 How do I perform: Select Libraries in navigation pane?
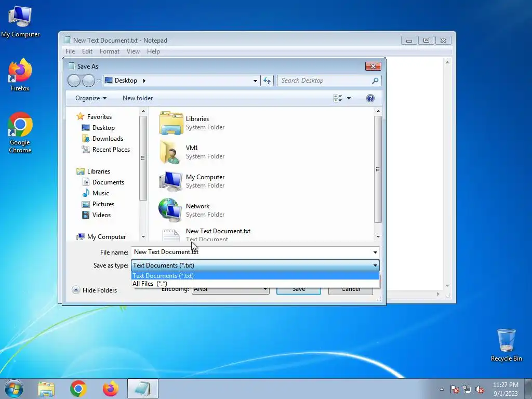pyautogui.click(x=94, y=171)
